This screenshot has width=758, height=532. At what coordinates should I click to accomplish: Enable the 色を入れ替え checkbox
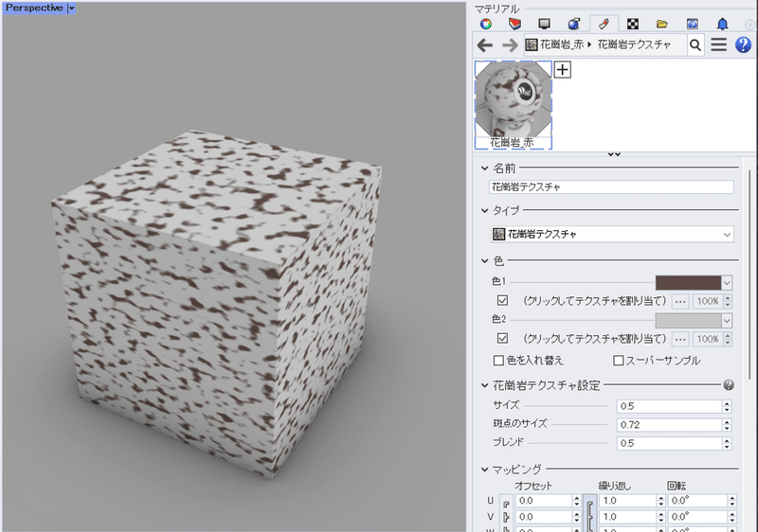[x=498, y=360]
